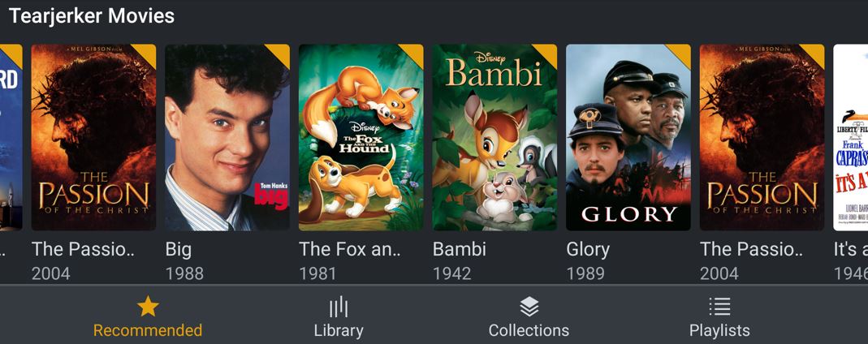Click the unwatched corner badge on Big poster
Screen dimensions: 868x344
[281, 53]
